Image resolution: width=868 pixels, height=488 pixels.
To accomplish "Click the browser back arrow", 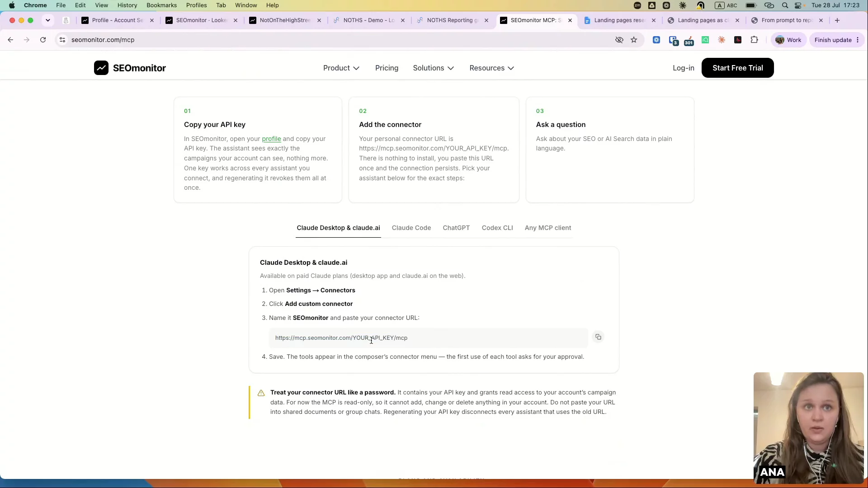I will point(10,40).
